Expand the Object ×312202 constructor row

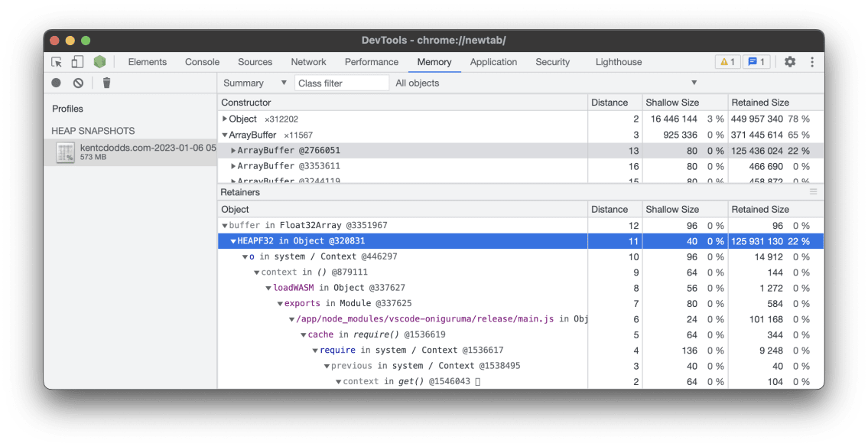(225, 119)
